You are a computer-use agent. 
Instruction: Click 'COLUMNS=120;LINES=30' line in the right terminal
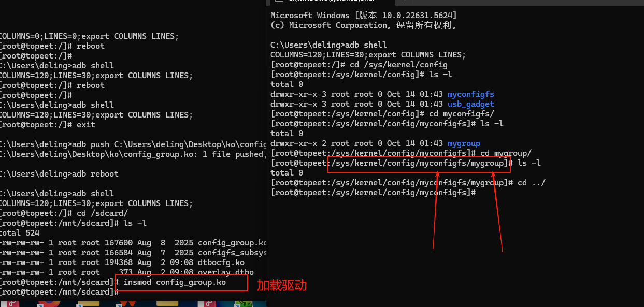(368, 55)
